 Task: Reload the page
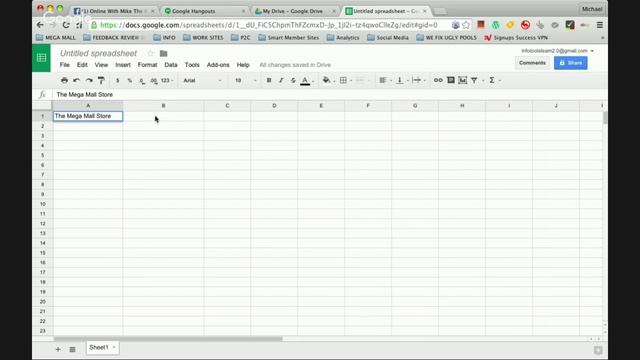click(x=66, y=25)
